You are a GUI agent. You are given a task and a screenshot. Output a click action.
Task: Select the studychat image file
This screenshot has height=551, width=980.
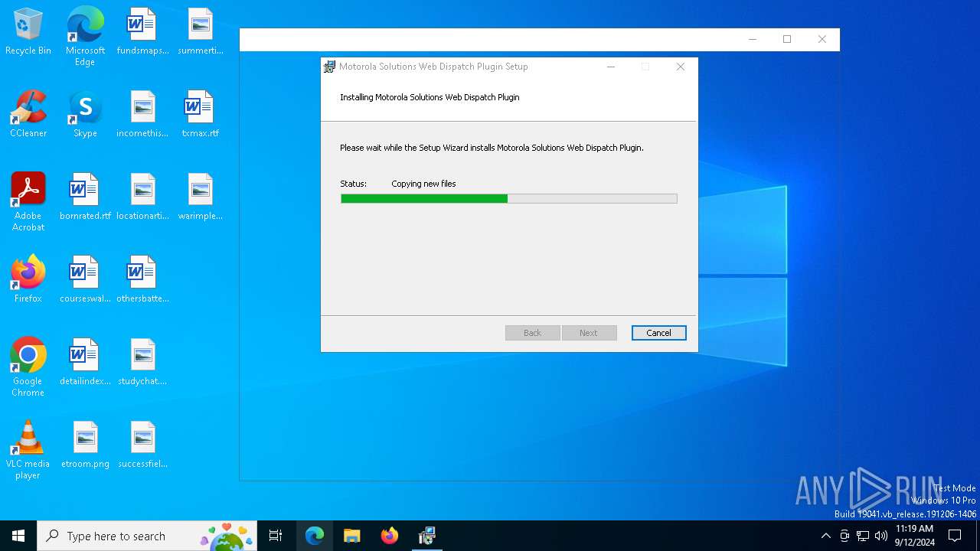pyautogui.click(x=142, y=363)
